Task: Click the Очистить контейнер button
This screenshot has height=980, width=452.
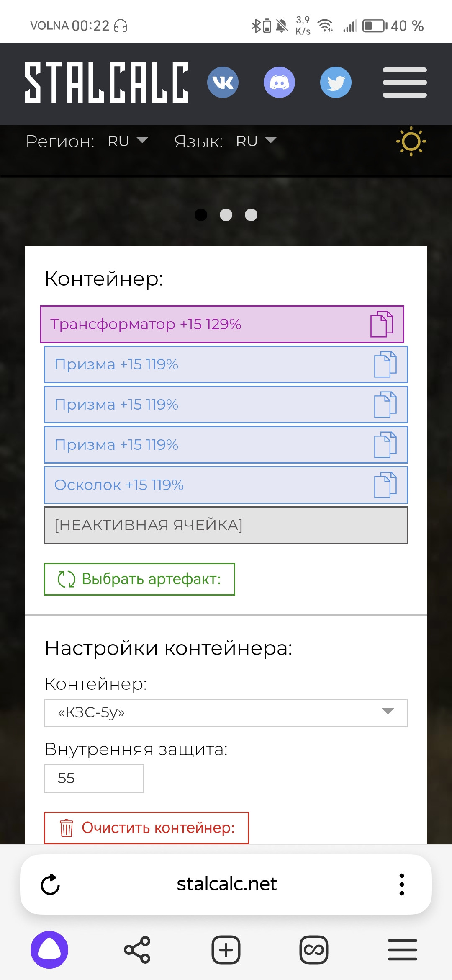Action: click(146, 828)
